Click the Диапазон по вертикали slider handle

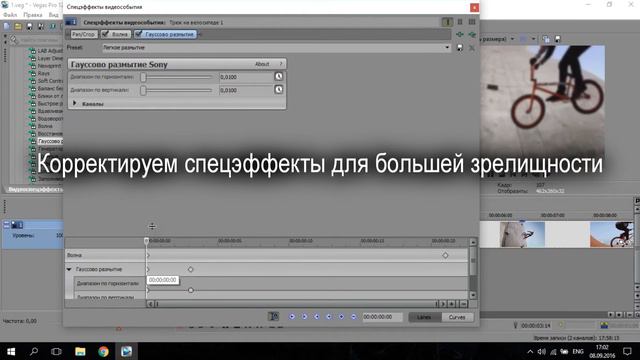coord(143,90)
